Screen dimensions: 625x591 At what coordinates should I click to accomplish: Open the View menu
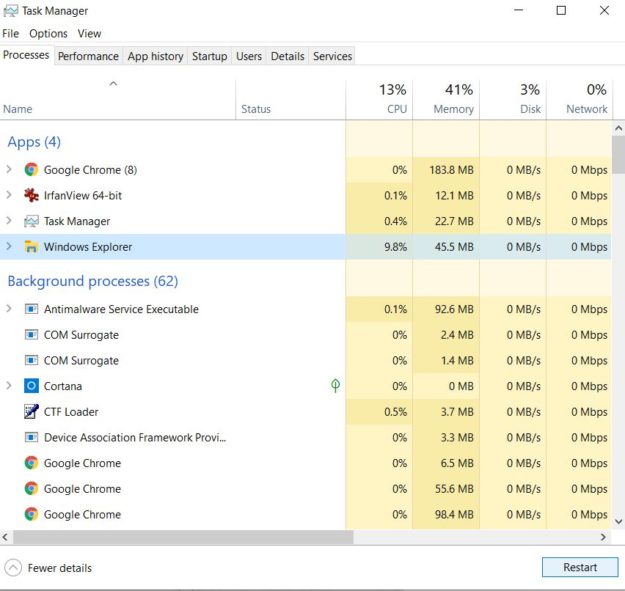(89, 33)
